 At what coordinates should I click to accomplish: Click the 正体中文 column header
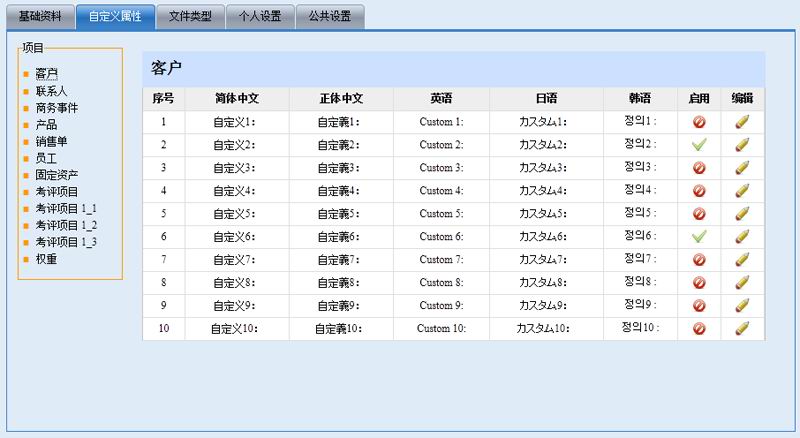point(341,99)
